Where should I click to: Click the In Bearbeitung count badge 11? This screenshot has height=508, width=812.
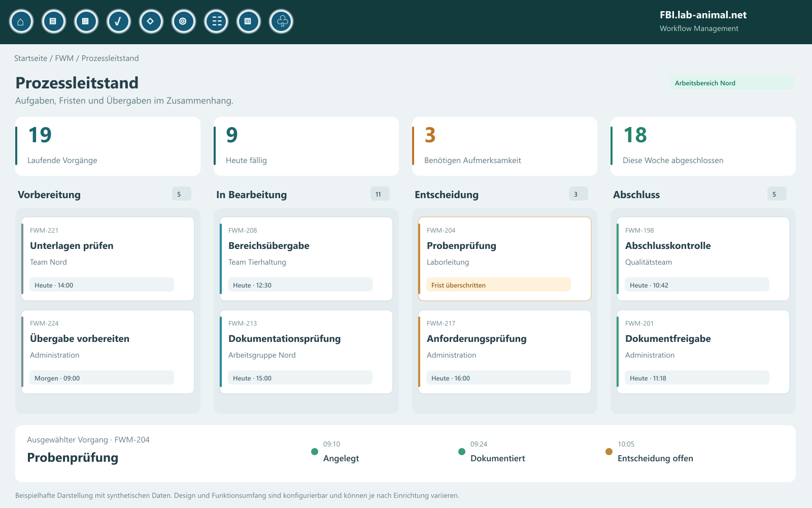click(x=380, y=194)
